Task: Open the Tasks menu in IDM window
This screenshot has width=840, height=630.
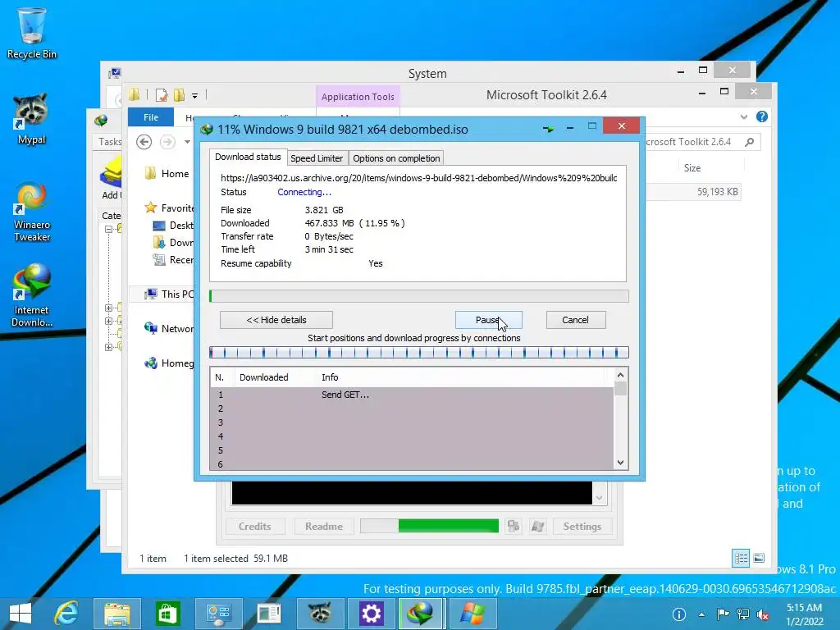Action: pyautogui.click(x=109, y=141)
